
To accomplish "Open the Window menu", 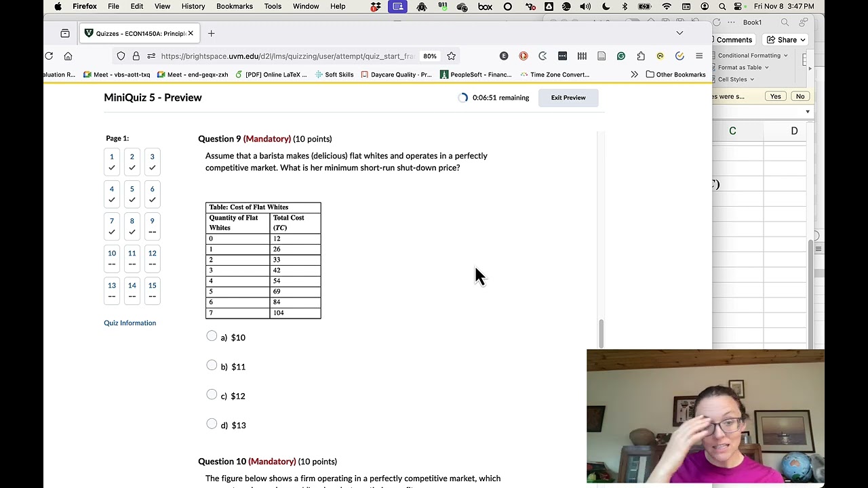I will [306, 6].
